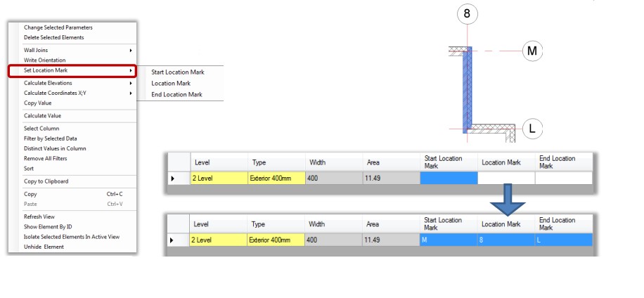Choose Delete Selected Elements
This screenshot has width=644, height=298.
click(53, 37)
